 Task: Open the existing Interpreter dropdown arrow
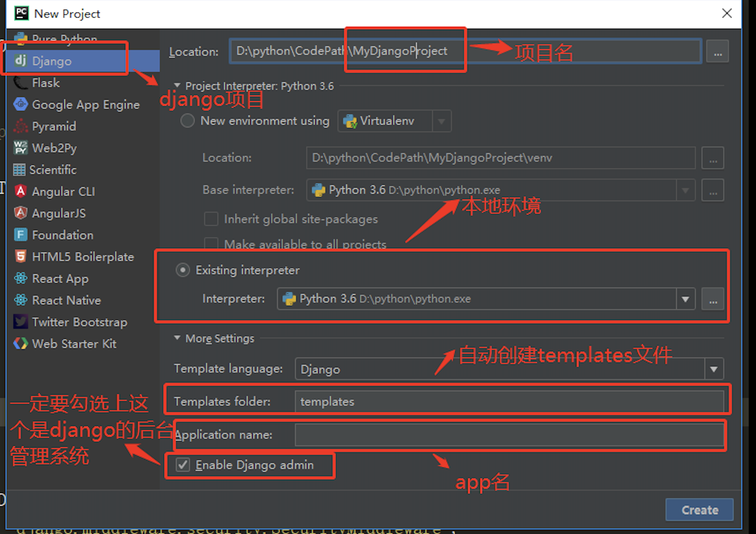[685, 299]
